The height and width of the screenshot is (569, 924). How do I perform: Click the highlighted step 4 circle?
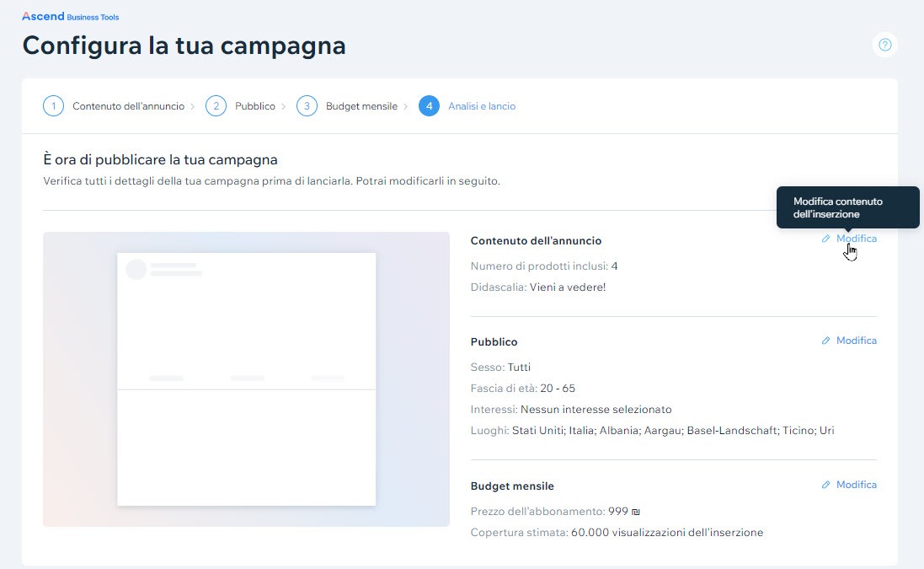pyautogui.click(x=429, y=106)
